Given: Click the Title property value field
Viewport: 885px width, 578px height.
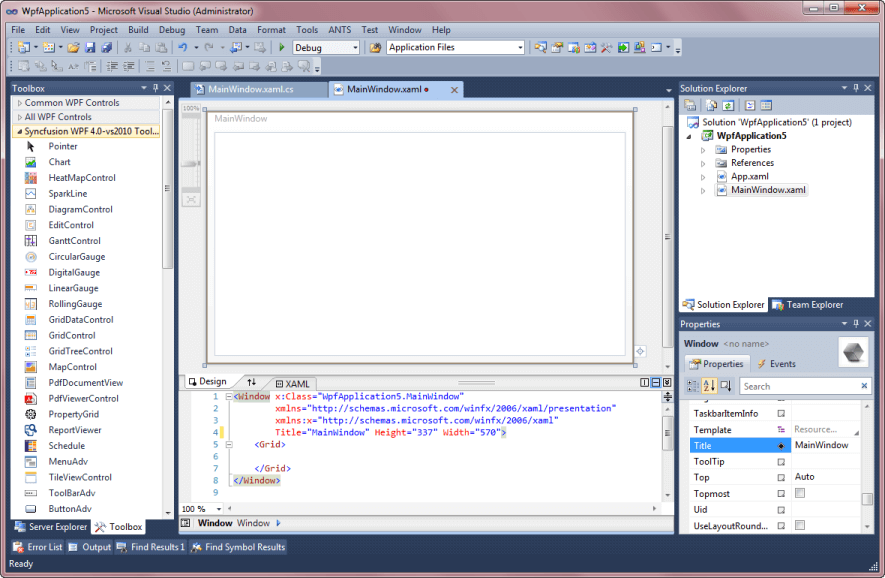Looking at the screenshot, I should pyautogui.click(x=826, y=445).
